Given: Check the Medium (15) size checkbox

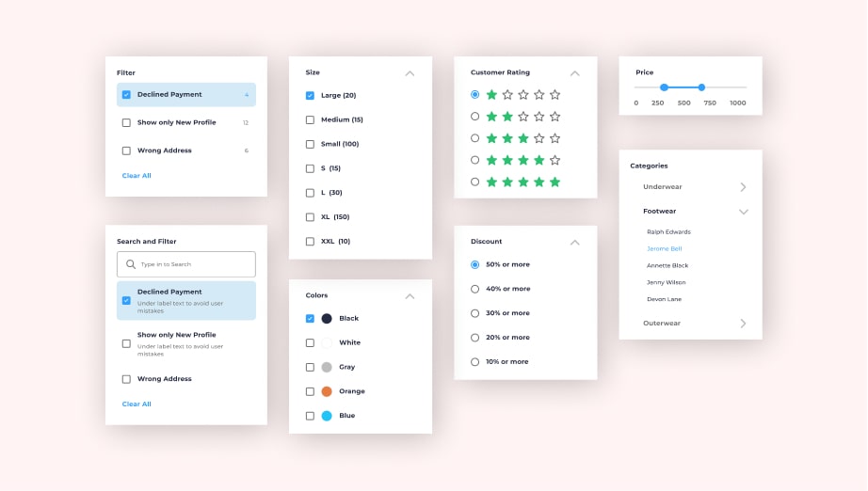Looking at the screenshot, I should 310,120.
